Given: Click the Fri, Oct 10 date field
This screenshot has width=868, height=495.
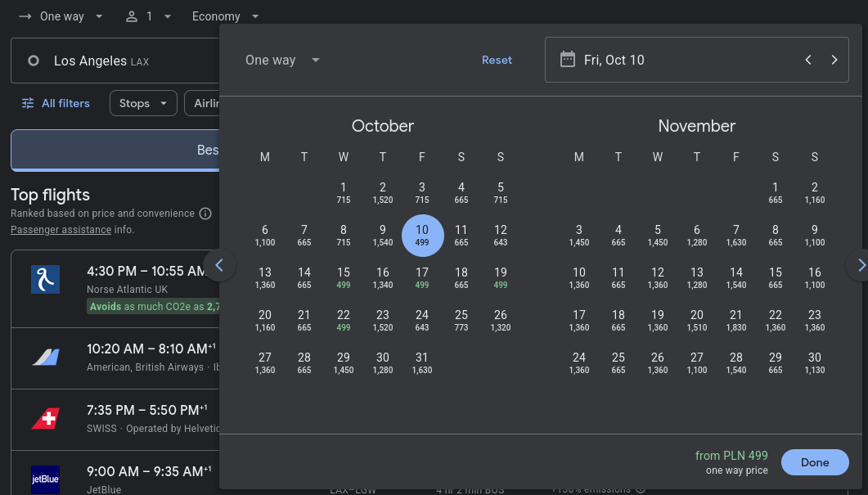Looking at the screenshot, I should [696, 60].
